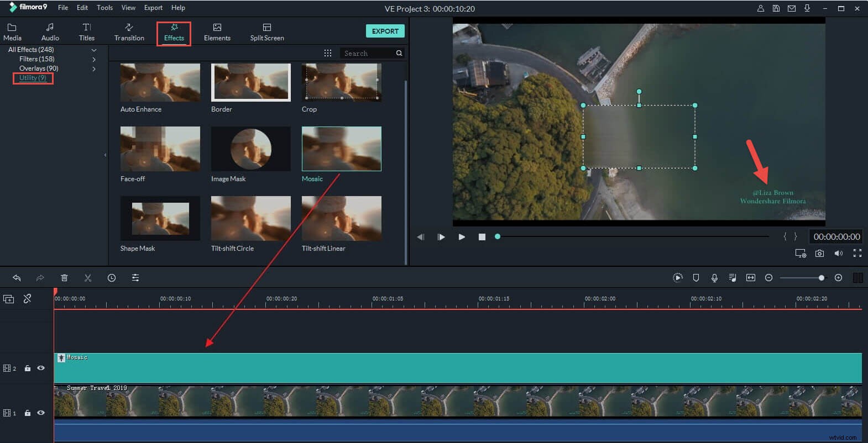Split clip with scissors icon
Viewport: 868px width, 443px height.
point(88,278)
